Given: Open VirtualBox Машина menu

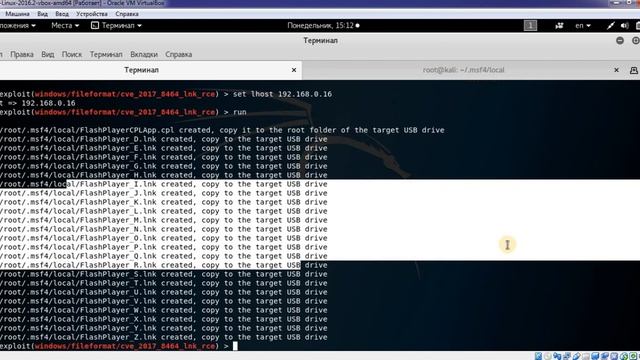Looking at the screenshot, I should (x=17, y=14).
